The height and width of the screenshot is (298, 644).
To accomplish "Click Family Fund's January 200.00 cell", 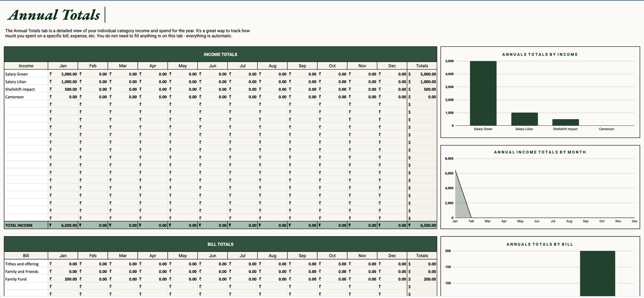I will pos(63,279).
